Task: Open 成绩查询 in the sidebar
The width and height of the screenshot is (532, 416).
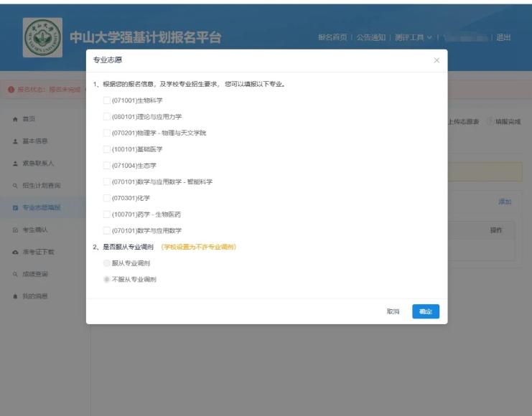Action: point(35,275)
